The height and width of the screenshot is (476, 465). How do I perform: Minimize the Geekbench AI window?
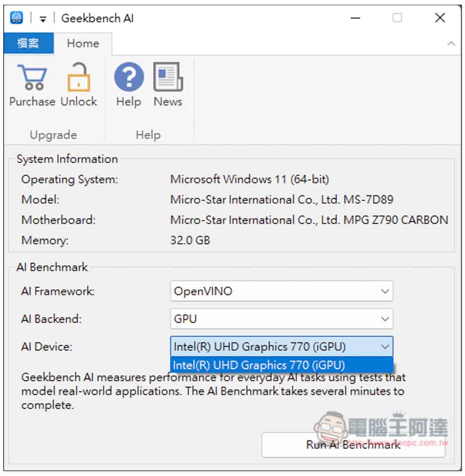(355, 18)
